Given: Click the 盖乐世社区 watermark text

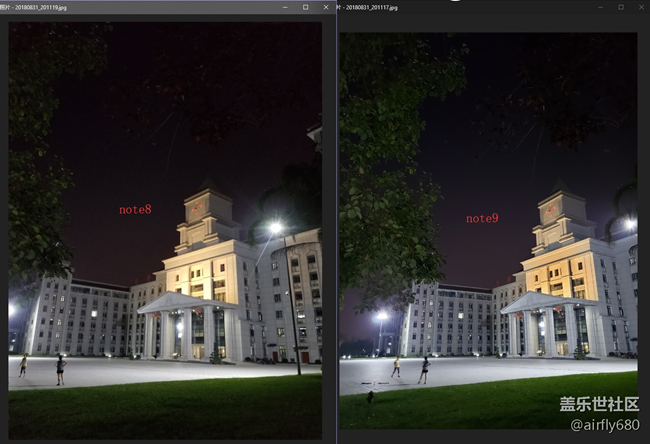Looking at the screenshot, I should click(x=597, y=405).
